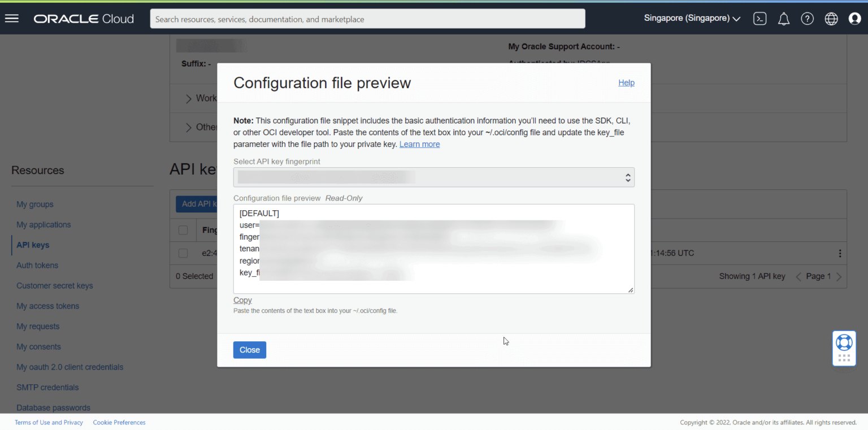Open the notifications bell
This screenshot has width=868, height=430.
tap(784, 18)
